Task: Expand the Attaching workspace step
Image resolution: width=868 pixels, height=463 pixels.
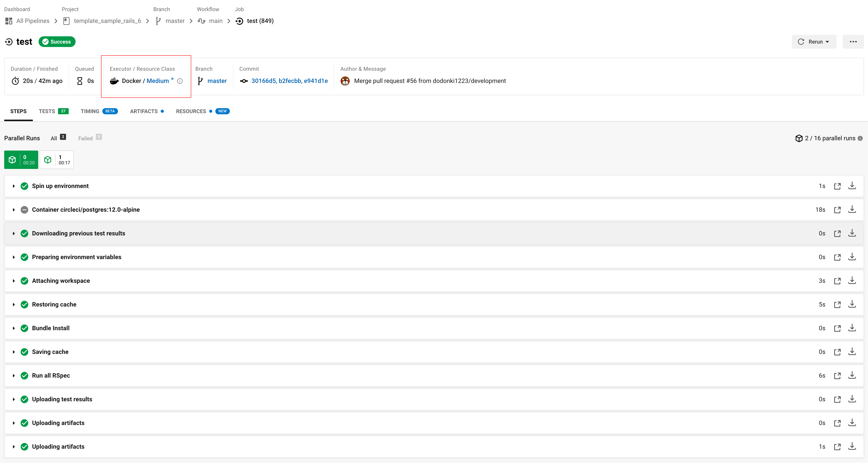Action: 14,281
